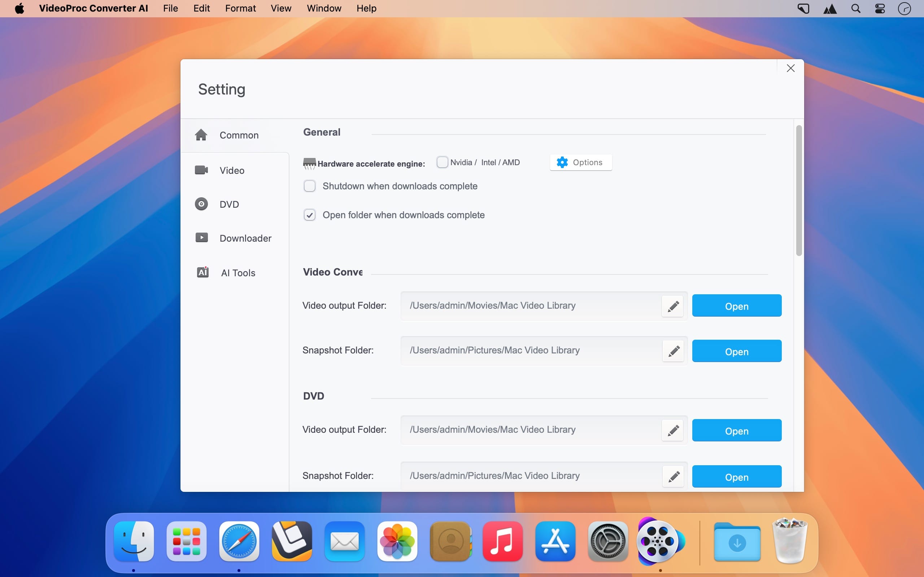Open the Video settings section

tap(232, 170)
